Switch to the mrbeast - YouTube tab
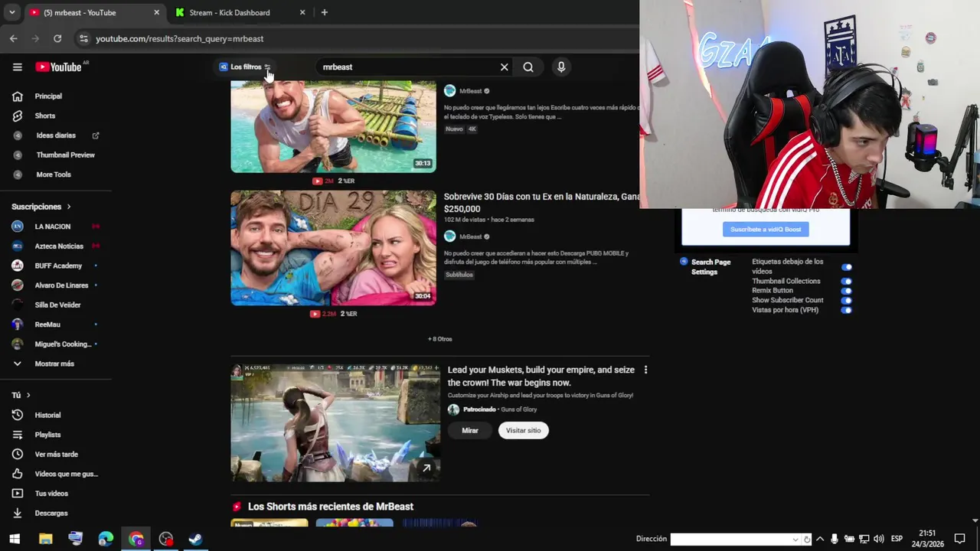980x551 pixels. tap(92, 12)
